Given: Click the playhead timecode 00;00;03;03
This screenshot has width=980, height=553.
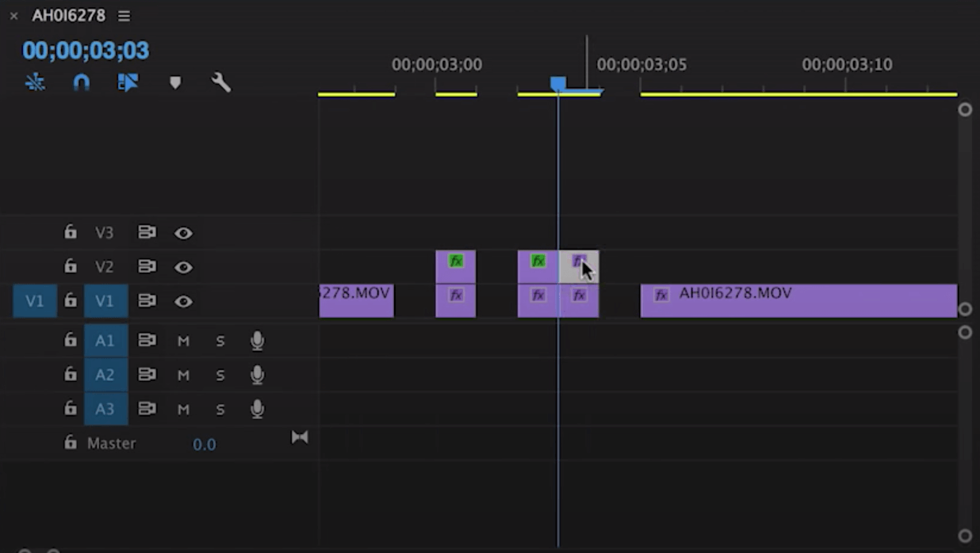Looking at the screenshot, I should point(86,51).
